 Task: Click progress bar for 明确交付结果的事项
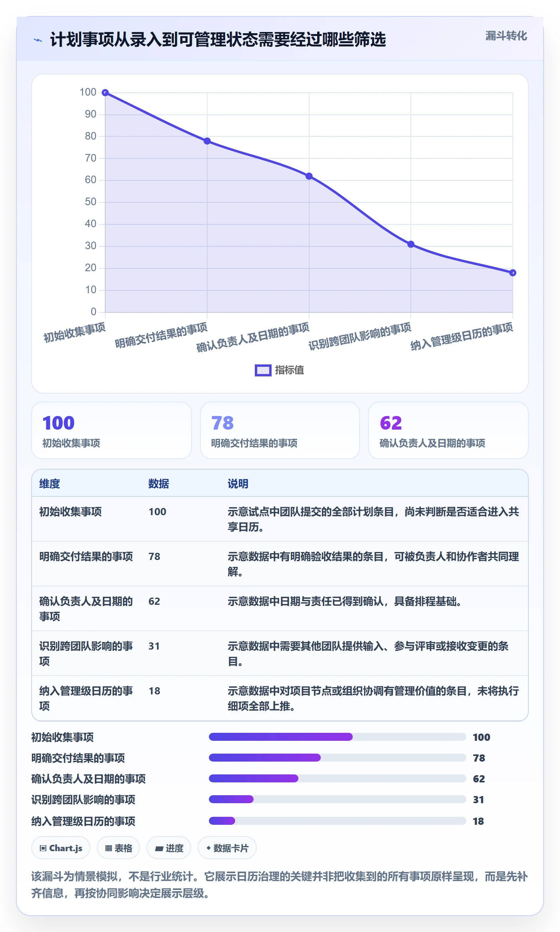tap(338, 758)
